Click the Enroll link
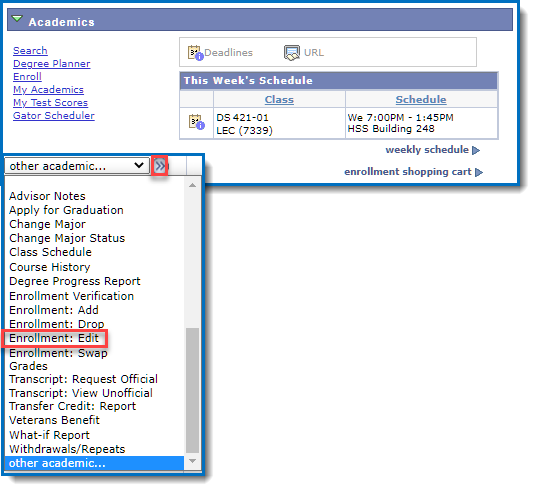Screen dimensions: 535x491 click(x=27, y=76)
